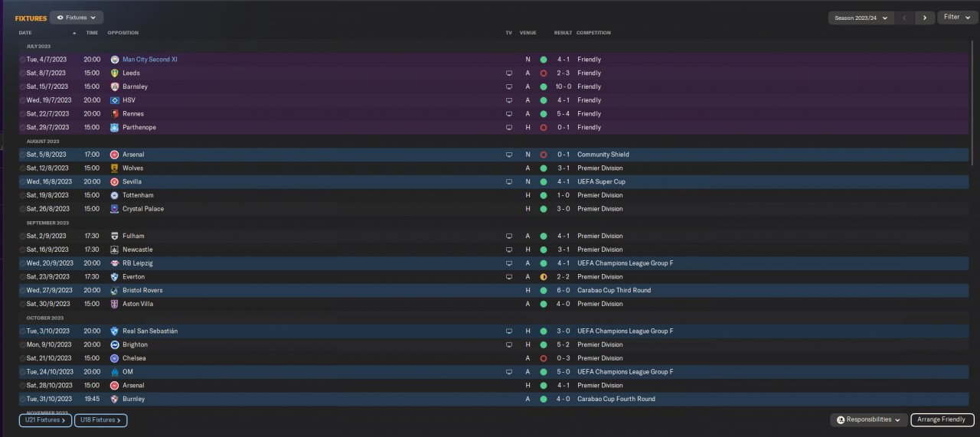Open the Man City Second XI team link
Viewport: 980px width, 437px height.
click(x=150, y=60)
